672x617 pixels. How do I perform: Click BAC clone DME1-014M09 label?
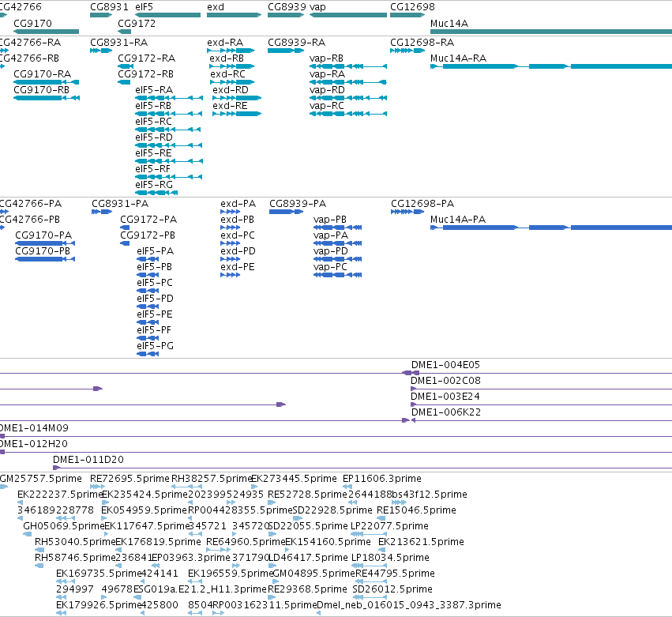coord(33,428)
